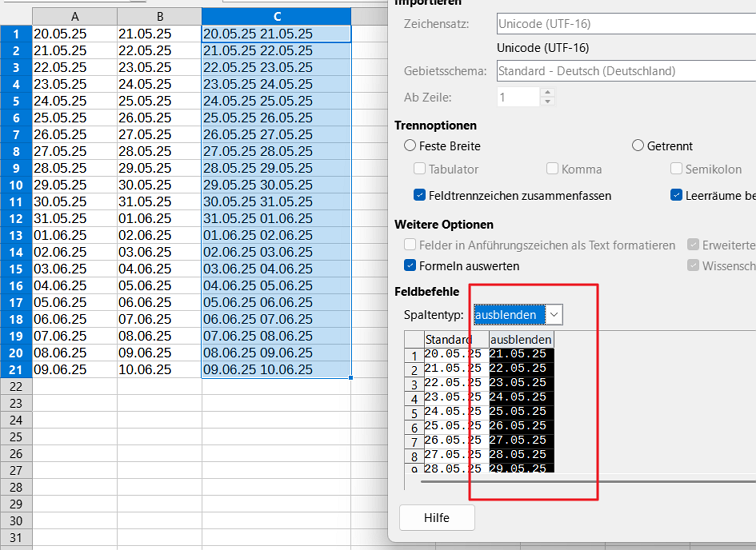Open the Zeichensatz dropdown

tap(625, 22)
